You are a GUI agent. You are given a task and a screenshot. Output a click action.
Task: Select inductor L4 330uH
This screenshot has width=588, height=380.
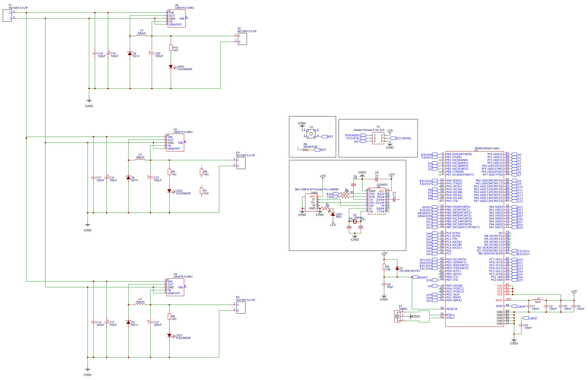coord(142,35)
